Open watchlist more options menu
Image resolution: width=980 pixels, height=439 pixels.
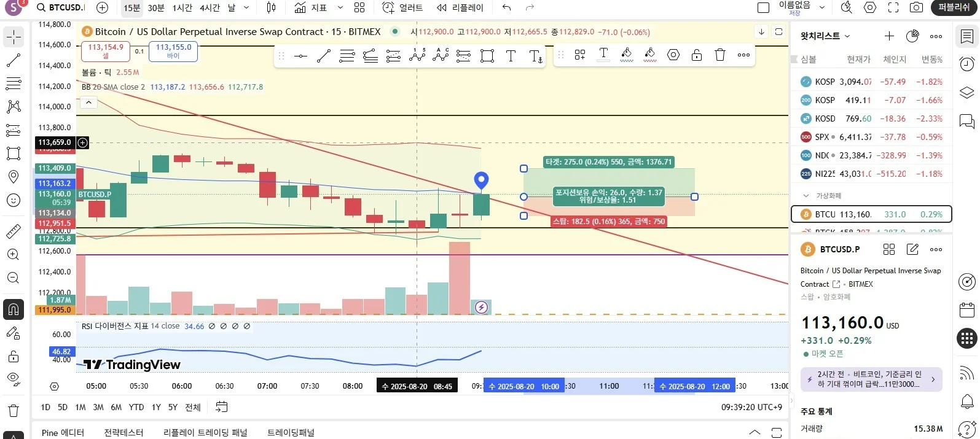pos(936,36)
